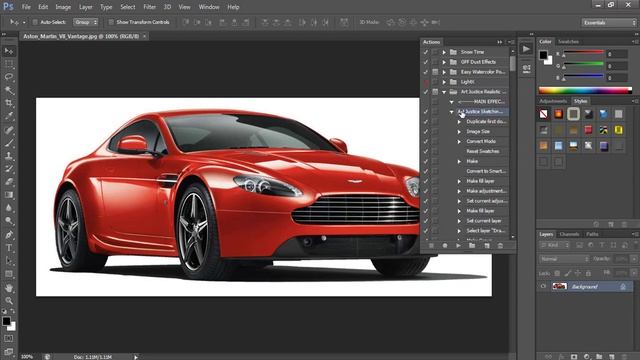Select the Clone Stamp tool
Viewport: 640px width, 360px height.
(x=9, y=156)
